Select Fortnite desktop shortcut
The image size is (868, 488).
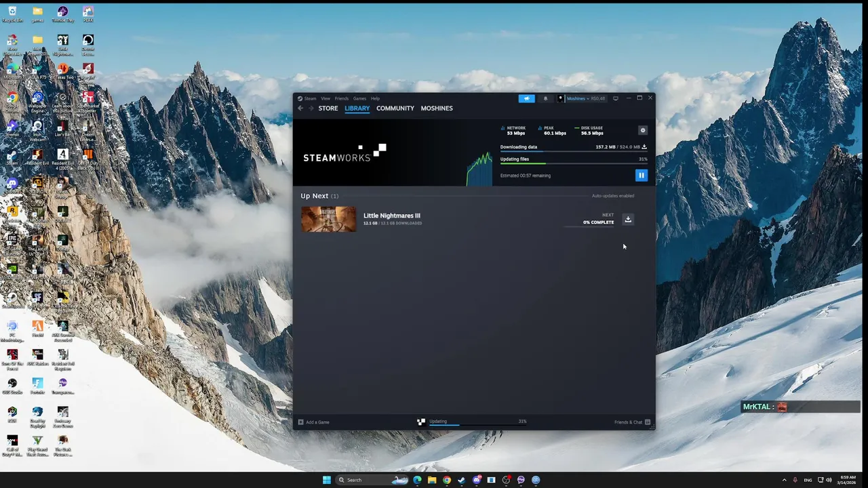click(x=37, y=386)
